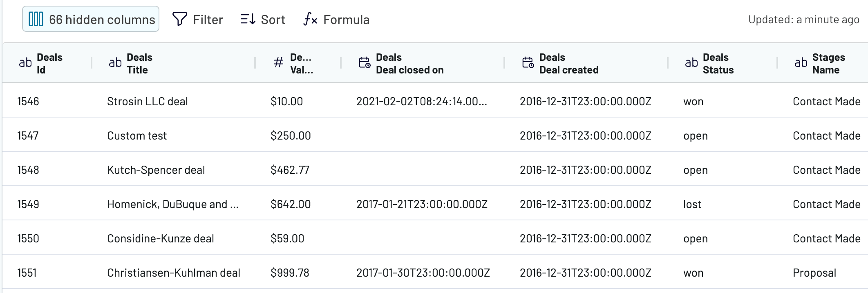
Task: Select the Proposal stage cell
Action: (x=814, y=273)
